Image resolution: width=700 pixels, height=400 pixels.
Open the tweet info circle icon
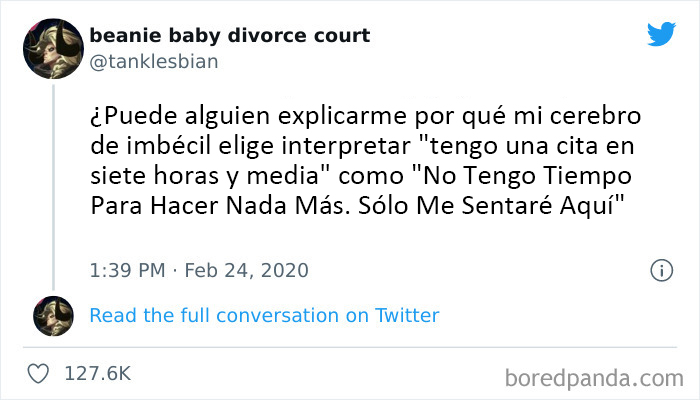click(x=661, y=270)
